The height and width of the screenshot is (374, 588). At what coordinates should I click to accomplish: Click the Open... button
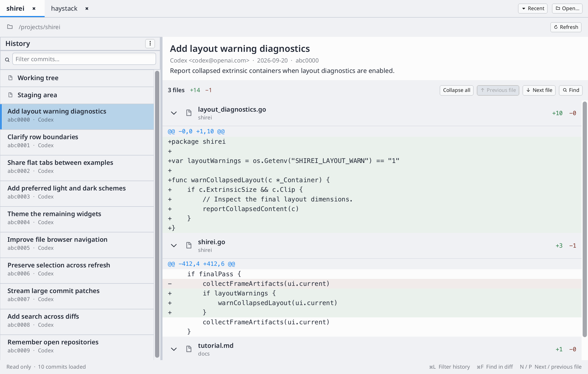tap(567, 9)
